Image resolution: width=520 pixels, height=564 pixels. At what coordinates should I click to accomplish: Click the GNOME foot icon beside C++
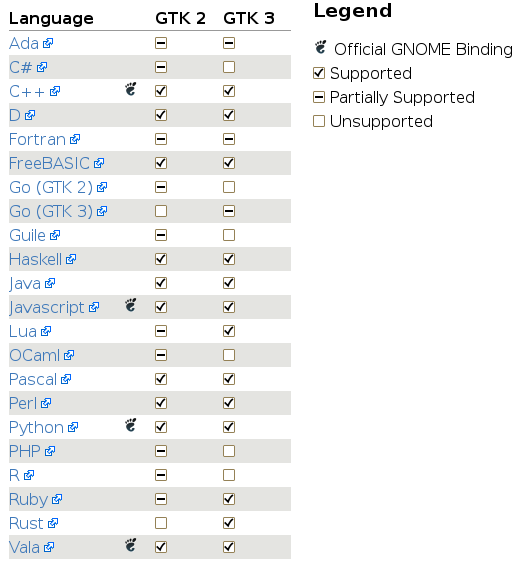[131, 89]
